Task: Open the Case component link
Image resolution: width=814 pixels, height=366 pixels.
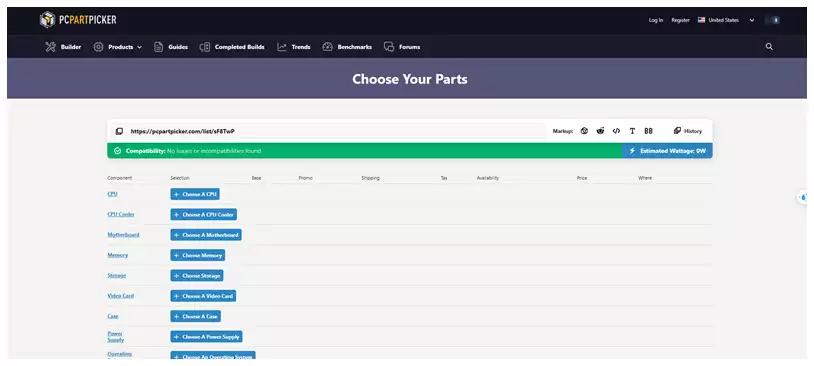Action: [x=113, y=316]
